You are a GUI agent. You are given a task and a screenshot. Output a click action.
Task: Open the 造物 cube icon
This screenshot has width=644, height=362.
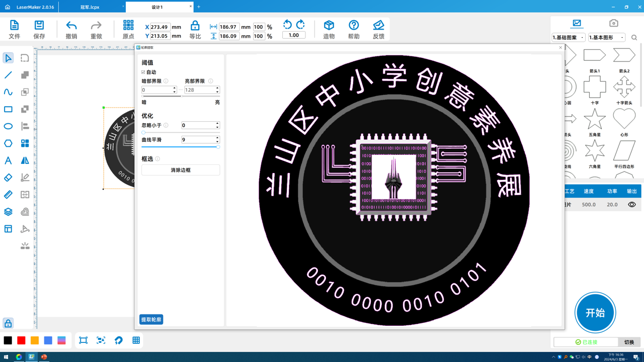pyautogui.click(x=329, y=26)
